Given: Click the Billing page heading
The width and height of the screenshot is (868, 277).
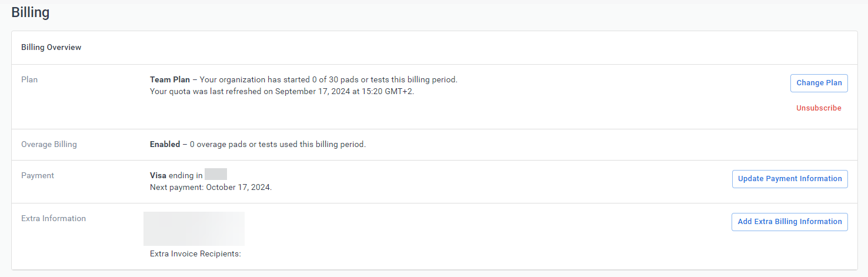Looking at the screenshot, I should [31, 12].
